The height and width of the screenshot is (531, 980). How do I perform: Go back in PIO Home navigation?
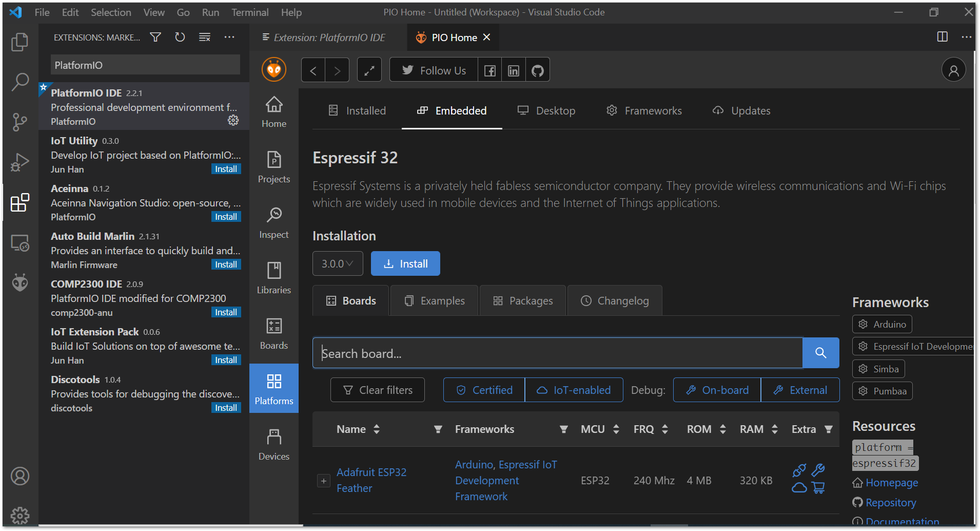coord(313,70)
